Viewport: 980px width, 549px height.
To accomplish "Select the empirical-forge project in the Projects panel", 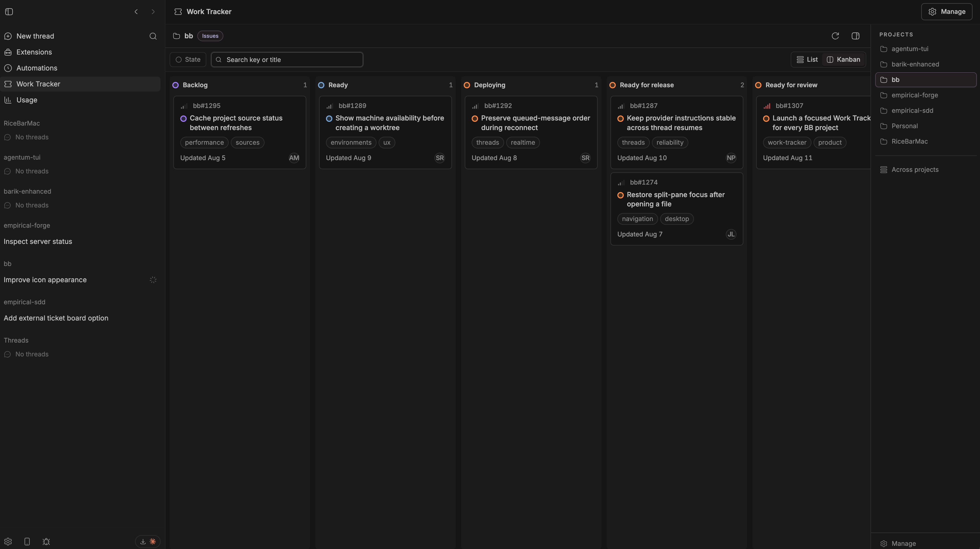I will pos(925,95).
